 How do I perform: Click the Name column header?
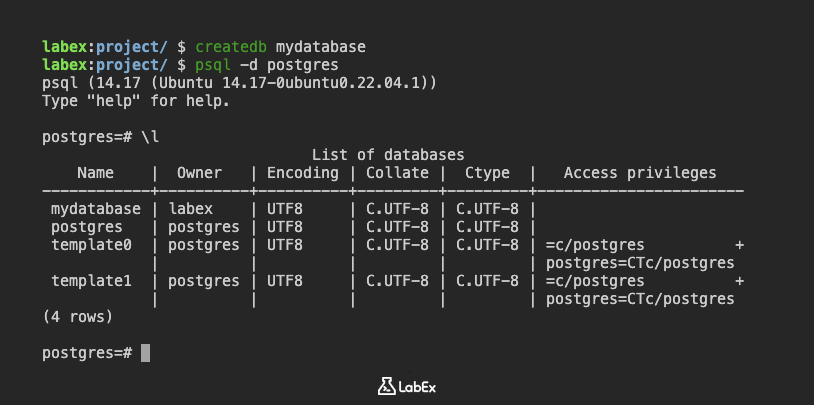(96, 173)
